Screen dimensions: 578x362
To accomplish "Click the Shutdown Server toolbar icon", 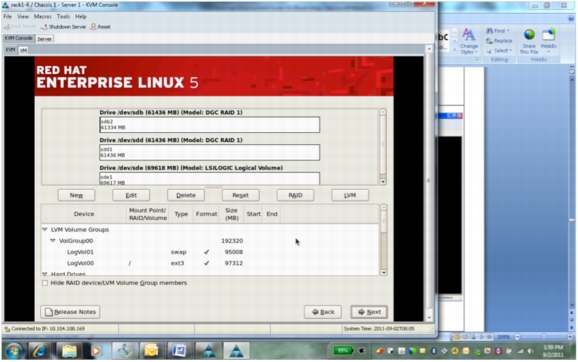I will tap(44, 27).
